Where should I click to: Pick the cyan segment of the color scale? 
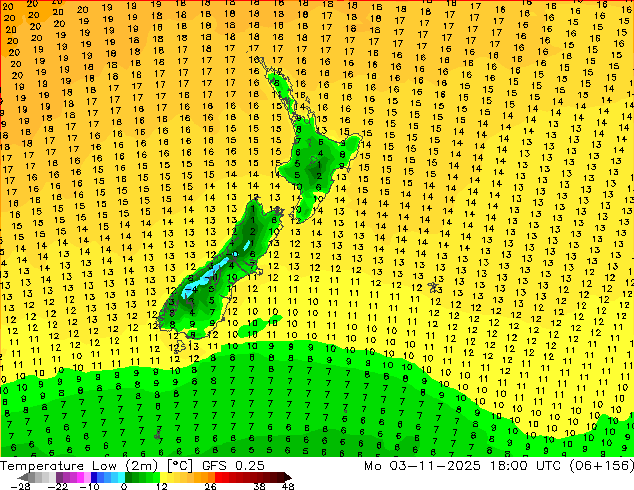pyautogui.click(x=121, y=477)
